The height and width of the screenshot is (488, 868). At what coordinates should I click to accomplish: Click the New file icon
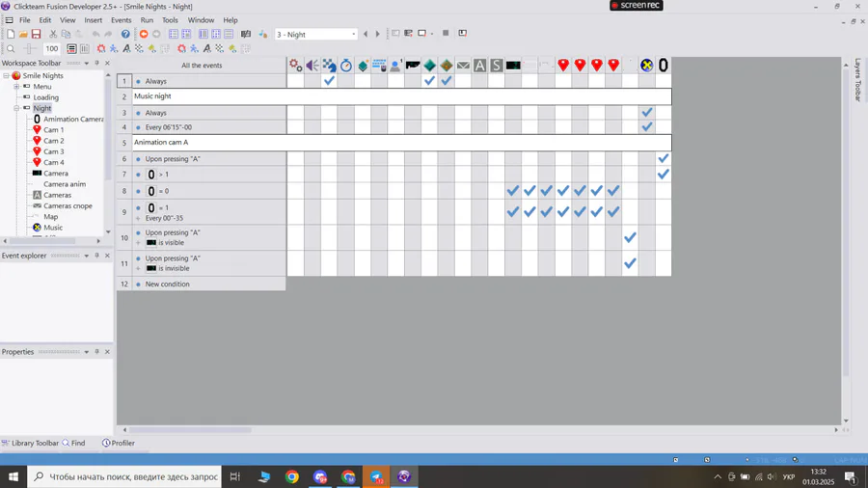[x=11, y=35]
